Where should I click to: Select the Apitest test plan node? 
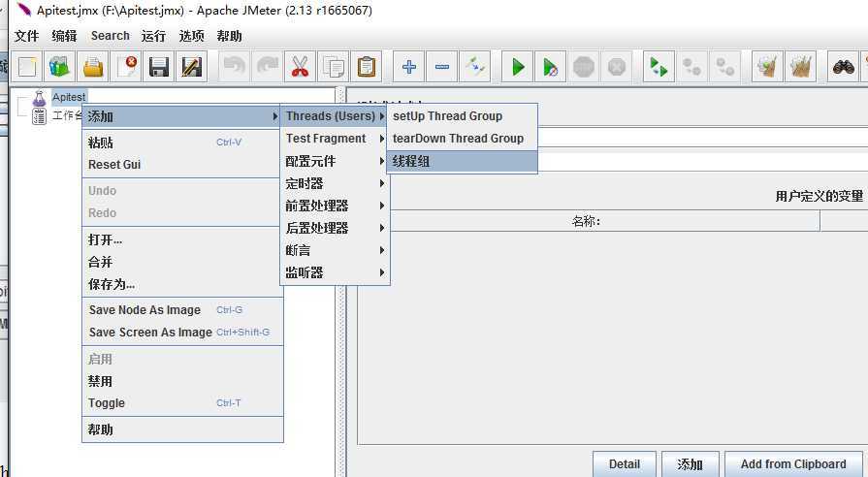click(x=69, y=97)
